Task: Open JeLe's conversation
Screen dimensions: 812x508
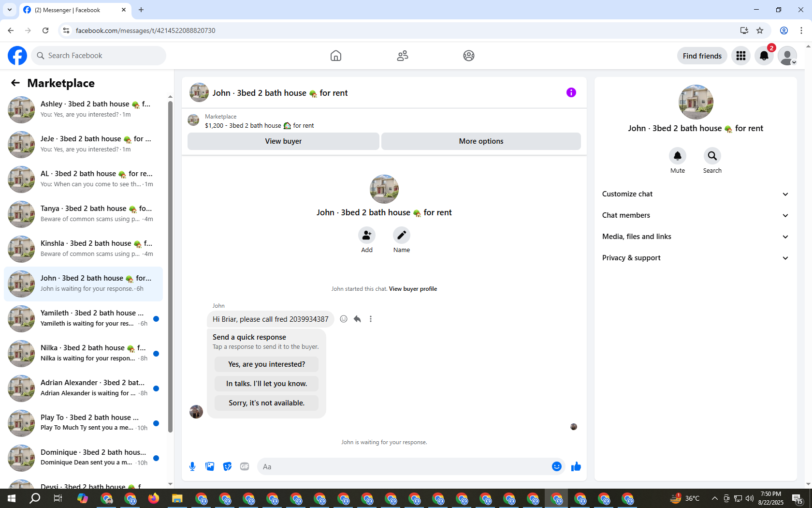Action: pyautogui.click(x=83, y=145)
